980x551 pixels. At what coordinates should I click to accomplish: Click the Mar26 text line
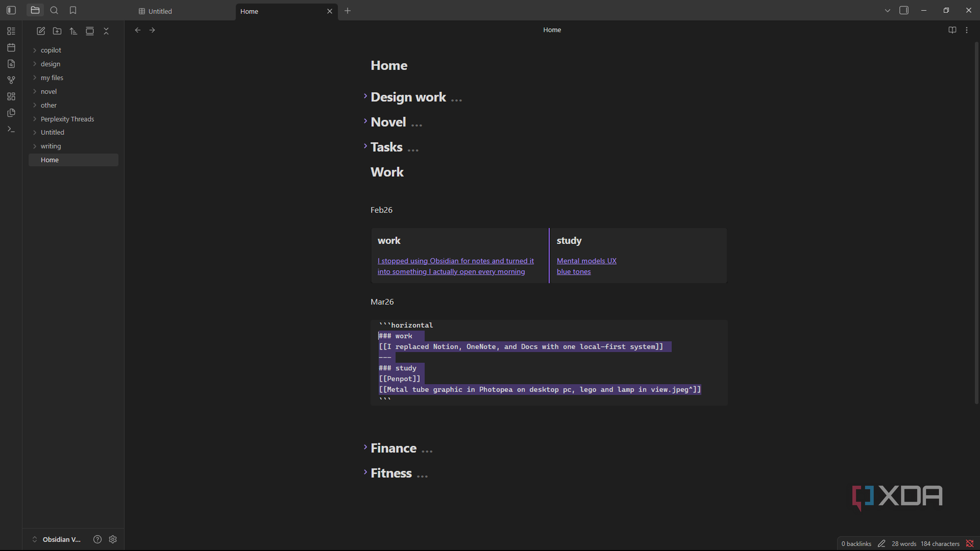click(x=382, y=302)
